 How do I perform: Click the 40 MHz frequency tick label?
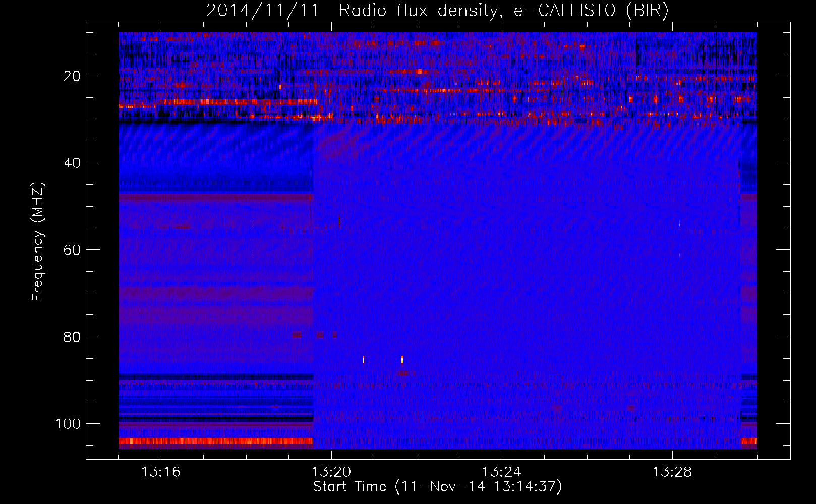(73, 163)
